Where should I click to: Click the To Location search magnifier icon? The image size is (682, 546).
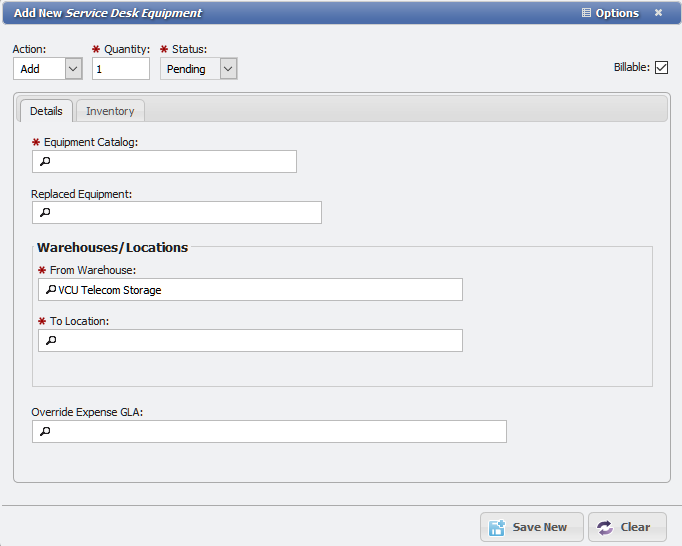[x=50, y=341]
